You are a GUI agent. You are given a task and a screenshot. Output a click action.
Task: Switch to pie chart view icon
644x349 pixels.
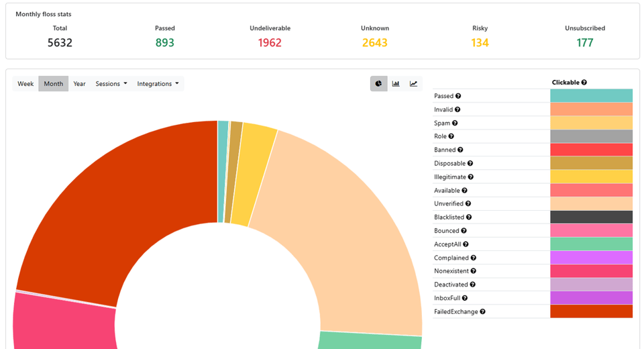click(x=378, y=83)
